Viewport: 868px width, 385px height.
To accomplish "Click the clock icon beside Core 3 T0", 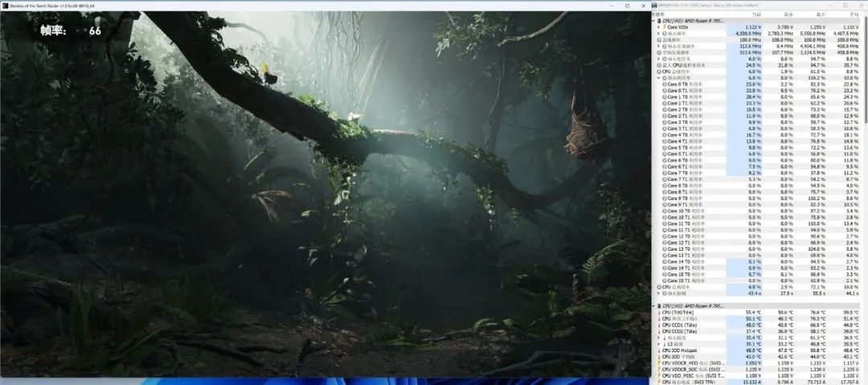I will tap(665, 122).
